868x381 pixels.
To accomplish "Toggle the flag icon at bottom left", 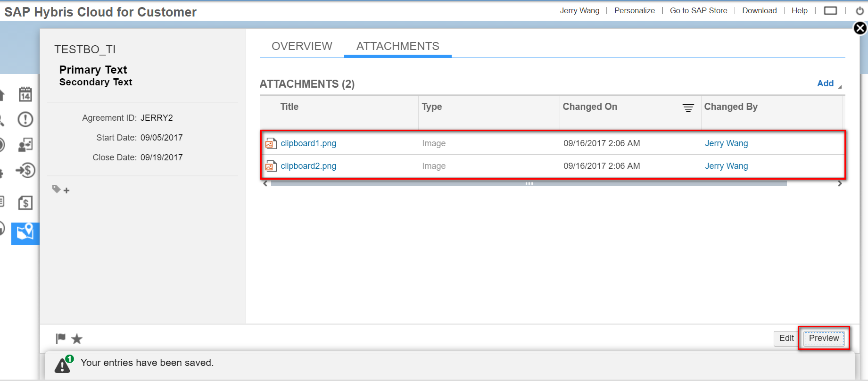I will click(x=61, y=339).
